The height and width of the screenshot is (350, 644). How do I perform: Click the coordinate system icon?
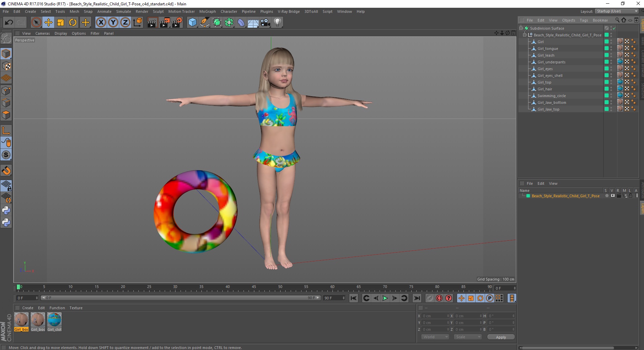coord(137,23)
